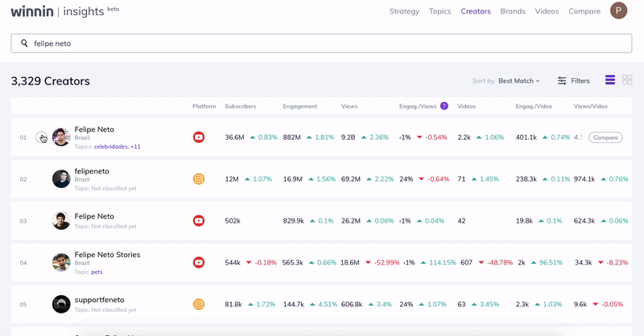Click YouTube icon on Felipe Neto Stories

pyautogui.click(x=199, y=263)
